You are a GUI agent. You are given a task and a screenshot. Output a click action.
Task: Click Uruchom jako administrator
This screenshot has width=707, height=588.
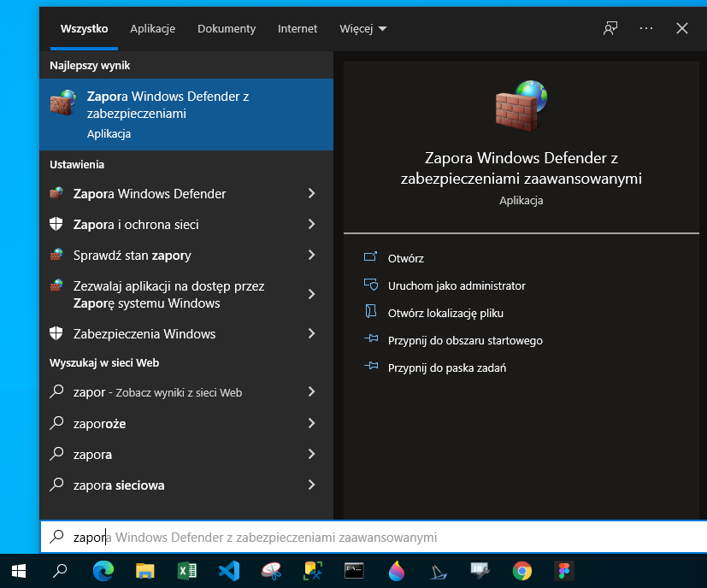[x=457, y=286]
